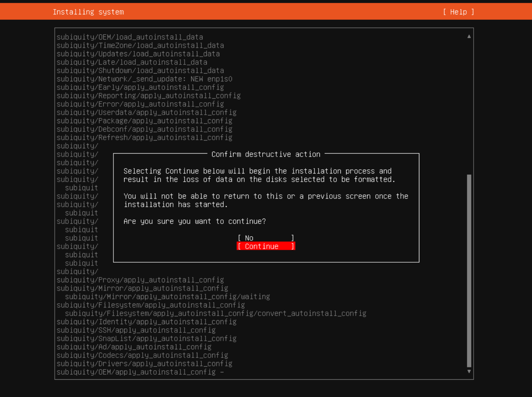Click the subiquity/SSH/apply_autoinstall_config log entry
Viewport: 532px width, 397px height.
pos(136,330)
